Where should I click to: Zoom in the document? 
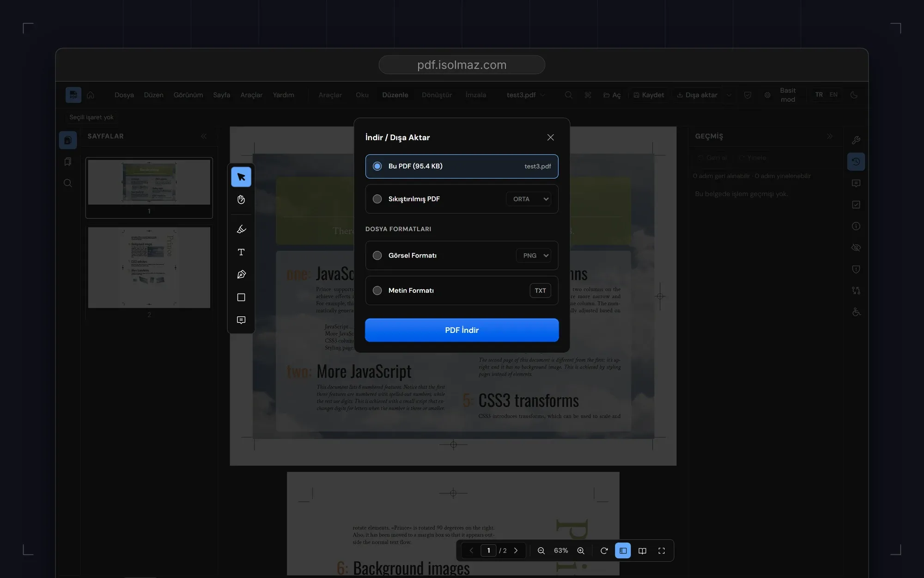[581, 551]
